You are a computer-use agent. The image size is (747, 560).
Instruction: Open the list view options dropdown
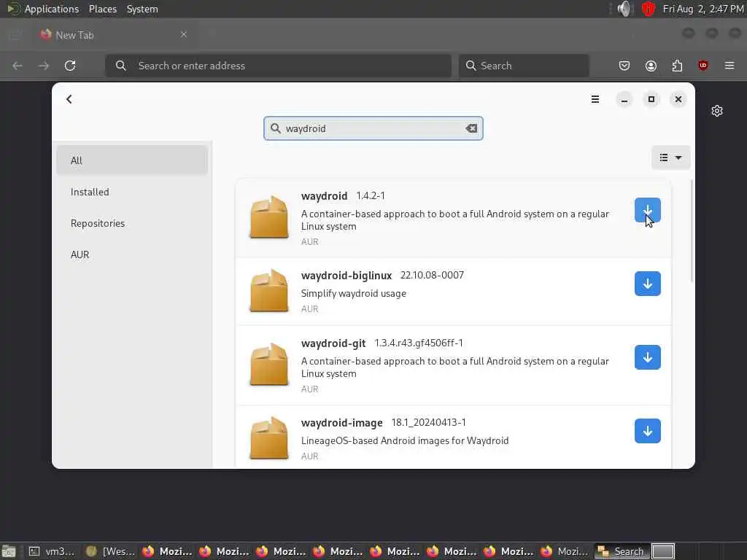click(671, 157)
